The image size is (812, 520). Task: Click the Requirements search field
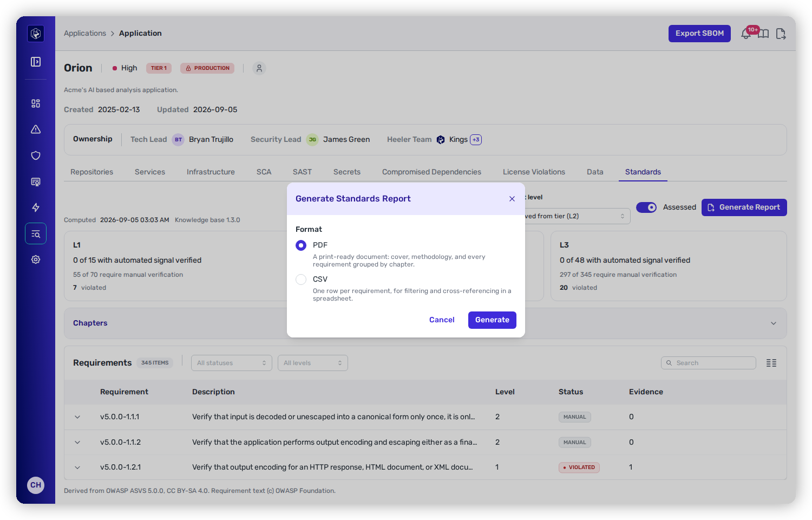click(709, 363)
